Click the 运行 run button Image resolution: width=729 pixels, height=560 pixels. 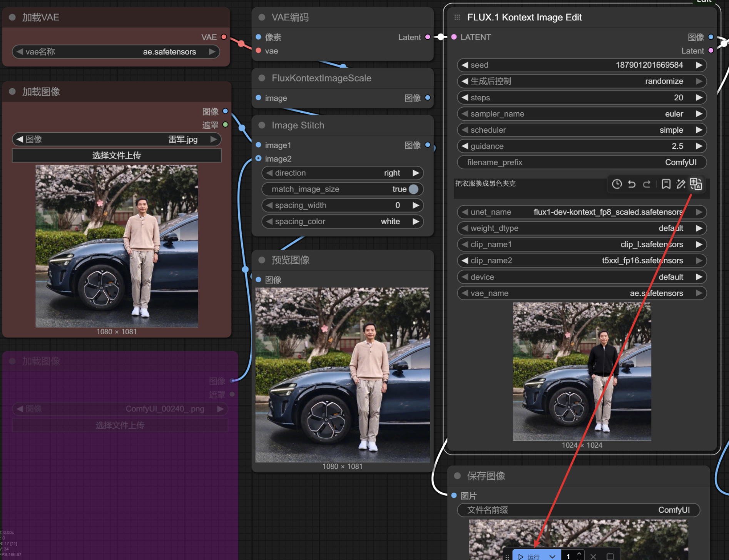[529, 556]
